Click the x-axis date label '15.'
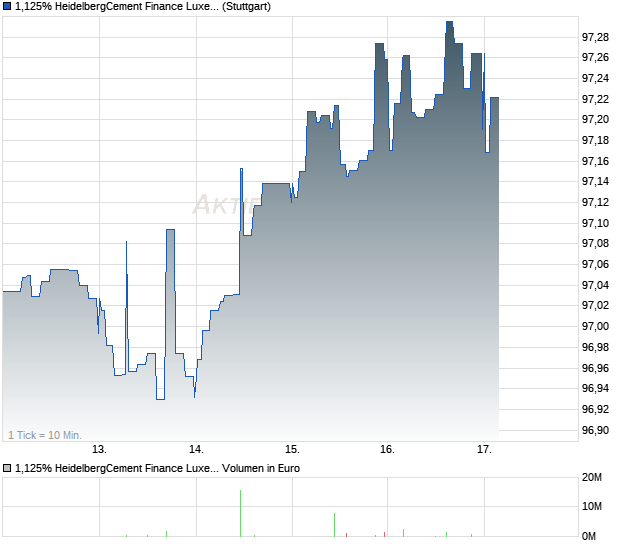 (292, 450)
